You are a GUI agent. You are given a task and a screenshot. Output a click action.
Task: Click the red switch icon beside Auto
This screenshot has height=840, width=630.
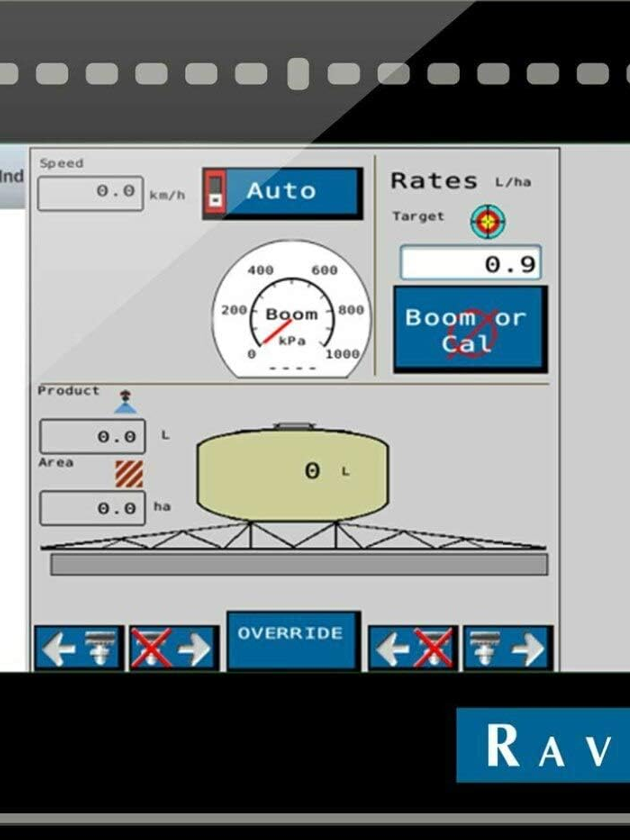coord(215,192)
